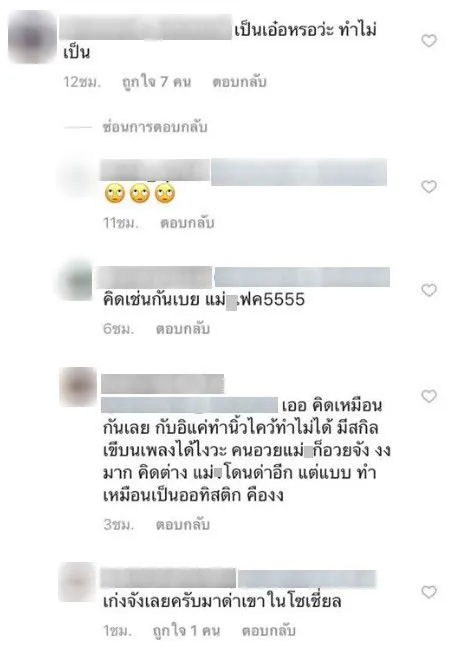This screenshot has width=463, height=654.
Task: Tap the heart on the three-emoji reply
Action: [429, 186]
